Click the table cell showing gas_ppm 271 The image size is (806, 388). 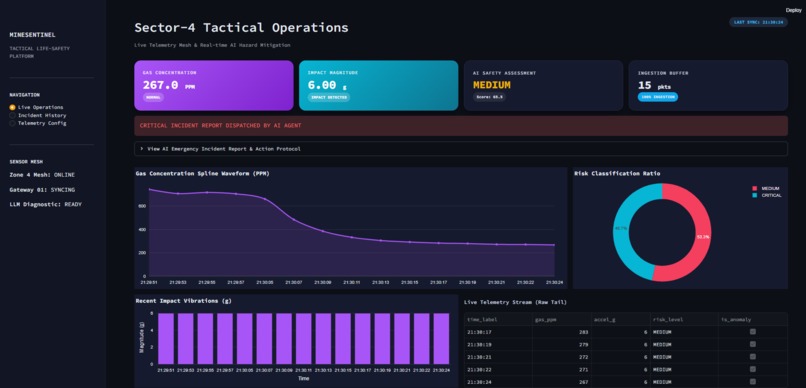pyautogui.click(x=561, y=369)
